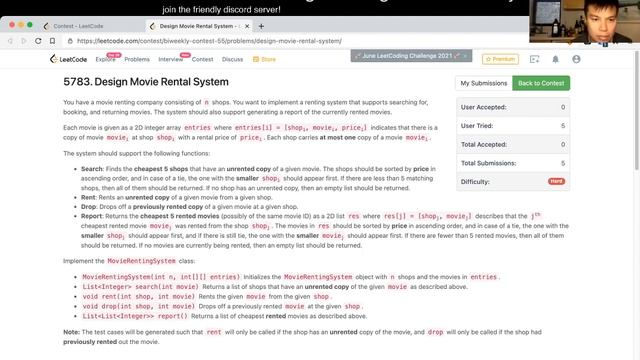Click the browser address bar URL

click(x=209, y=41)
